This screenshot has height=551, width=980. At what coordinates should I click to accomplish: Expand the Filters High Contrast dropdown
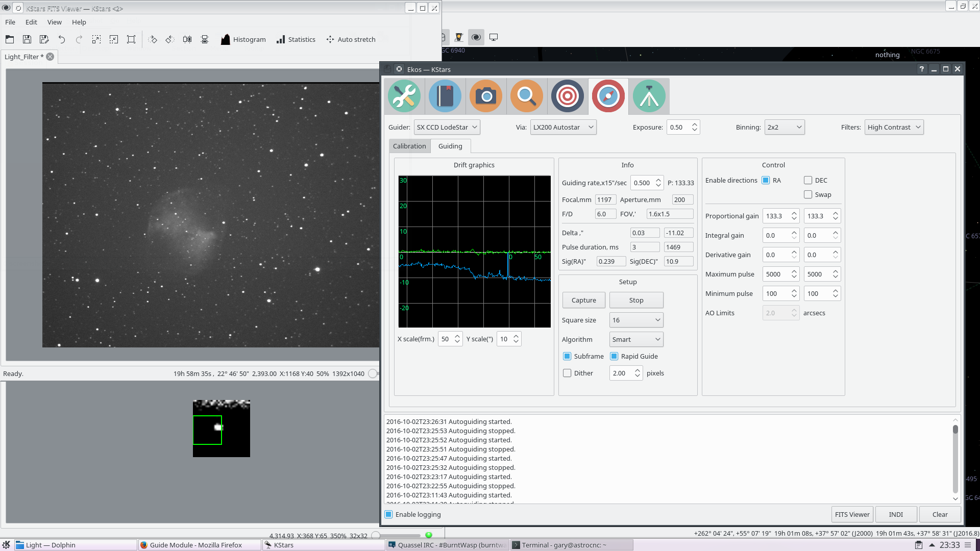[x=894, y=127]
